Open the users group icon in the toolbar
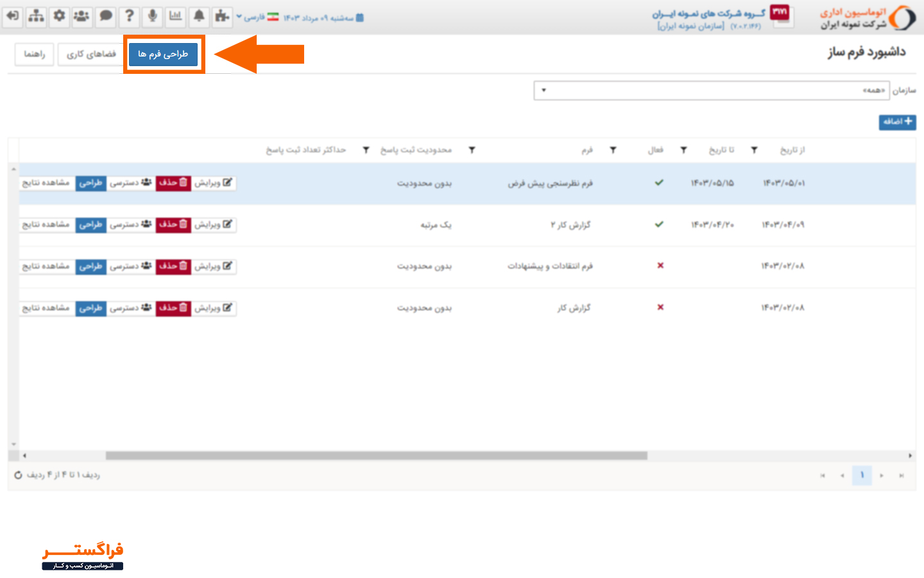This screenshot has height=578, width=924. [82, 17]
